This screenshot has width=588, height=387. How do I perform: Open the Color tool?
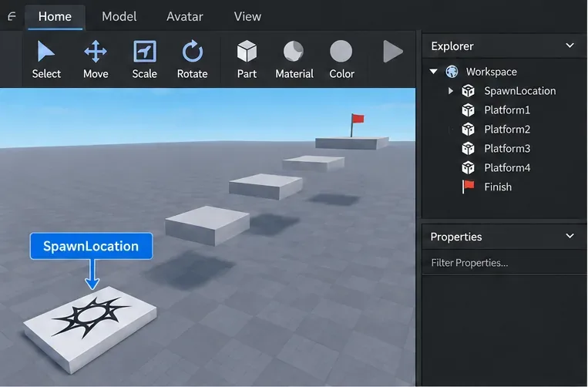341,59
